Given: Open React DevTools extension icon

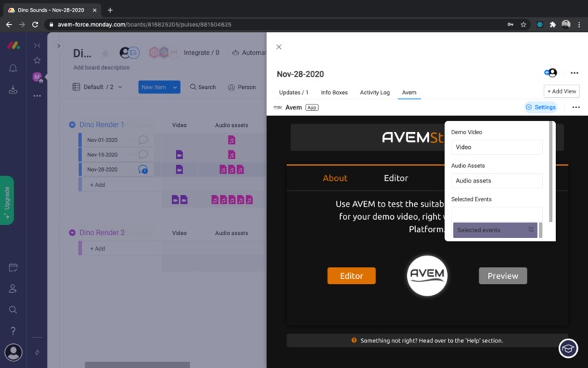Looking at the screenshot, I should coord(540,25).
